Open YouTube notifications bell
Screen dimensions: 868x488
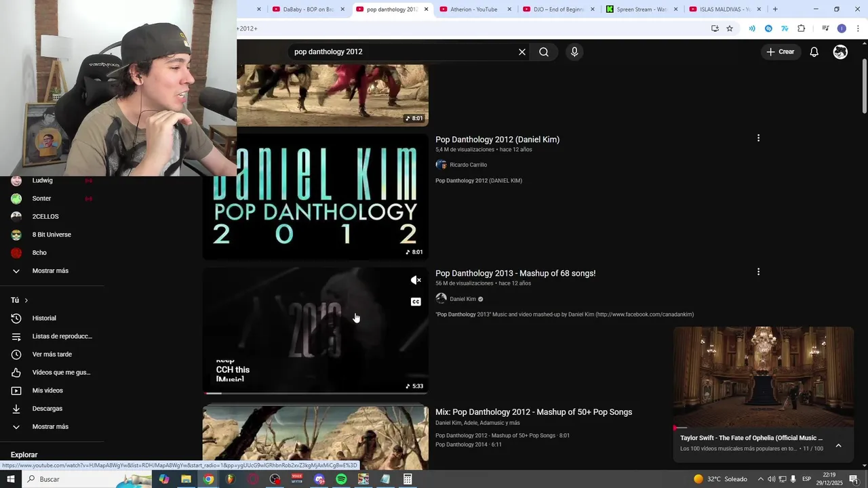(814, 52)
